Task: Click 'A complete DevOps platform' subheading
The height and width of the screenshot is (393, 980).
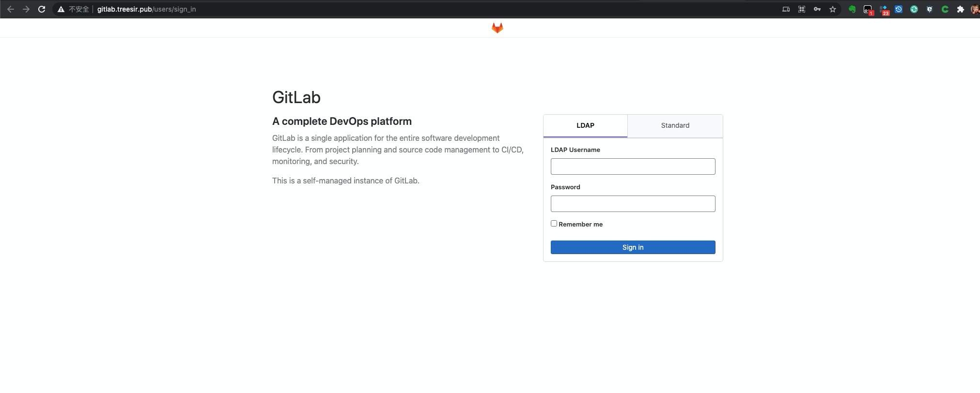Action: pyautogui.click(x=342, y=121)
